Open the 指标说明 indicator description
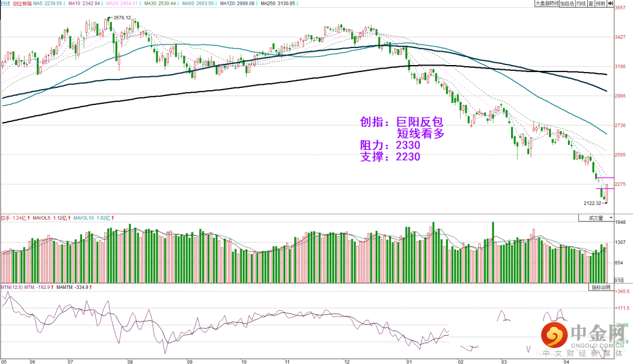The height and width of the screenshot is (364, 633). tap(601, 287)
